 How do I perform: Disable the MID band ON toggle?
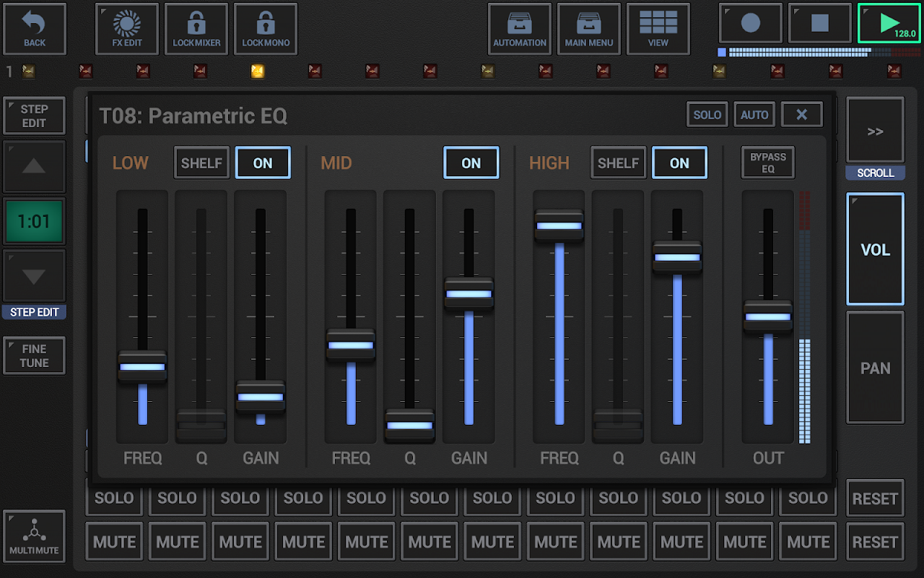click(471, 163)
